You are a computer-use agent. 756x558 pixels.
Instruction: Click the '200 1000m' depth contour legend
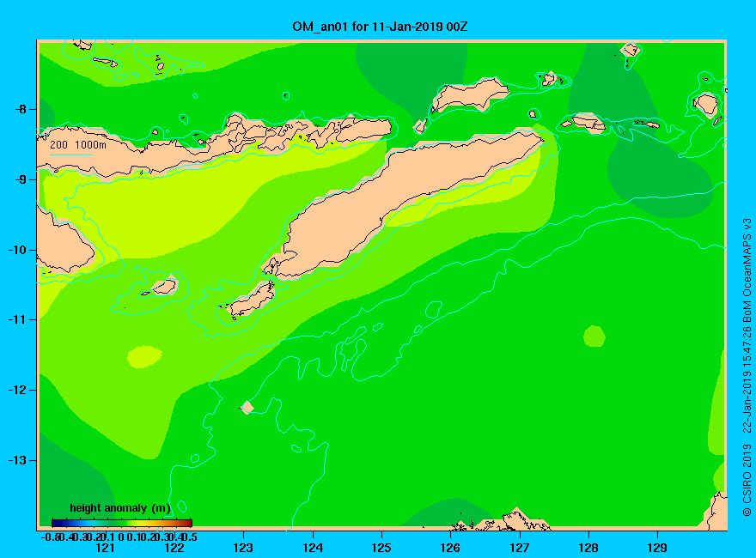[78, 144]
